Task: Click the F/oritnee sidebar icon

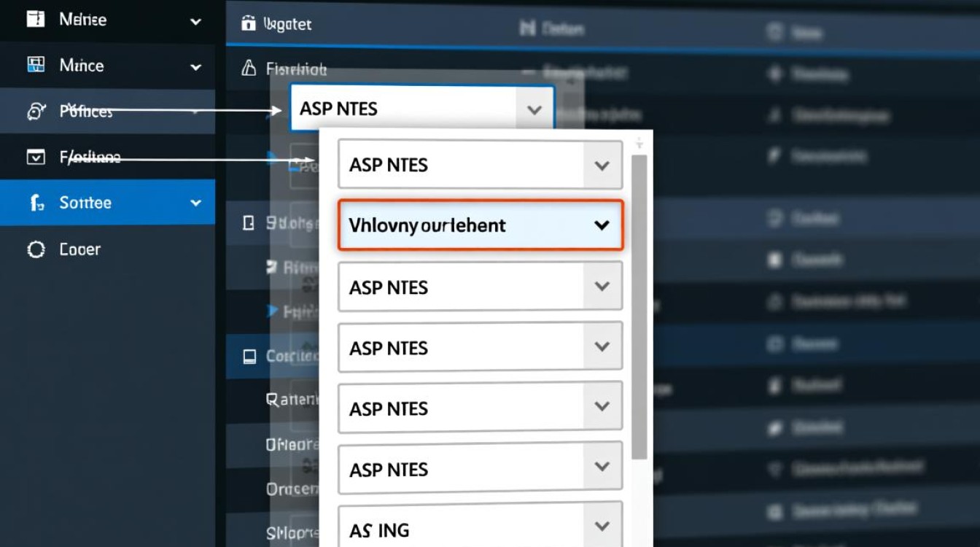Action: click(x=35, y=157)
